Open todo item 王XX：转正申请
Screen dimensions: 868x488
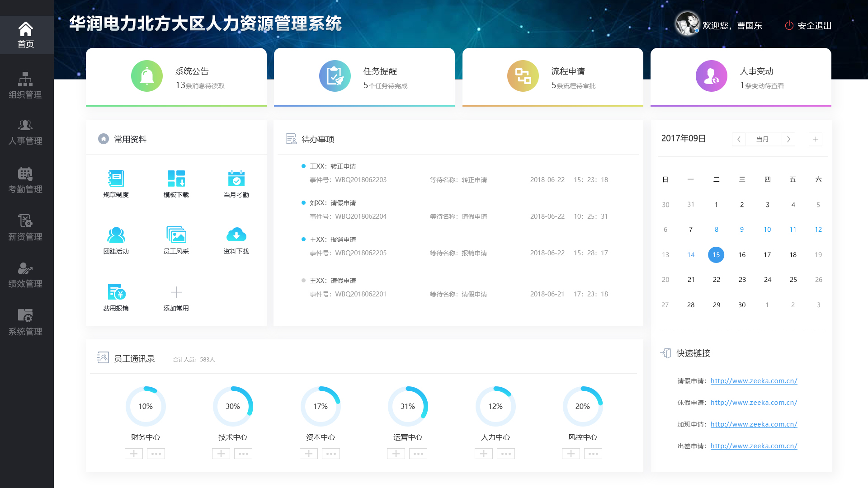click(x=333, y=166)
